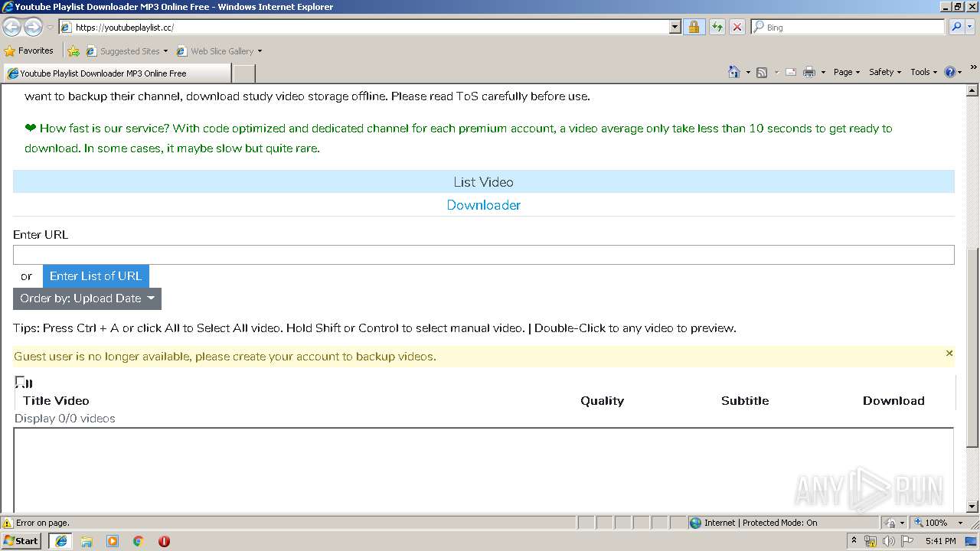Open the error warning icon in status bar

coord(8,523)
